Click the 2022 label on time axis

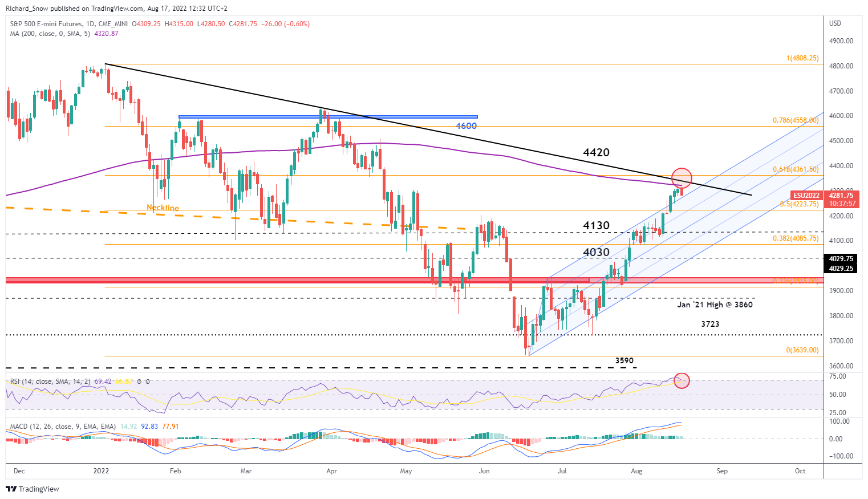click(101, 471)
